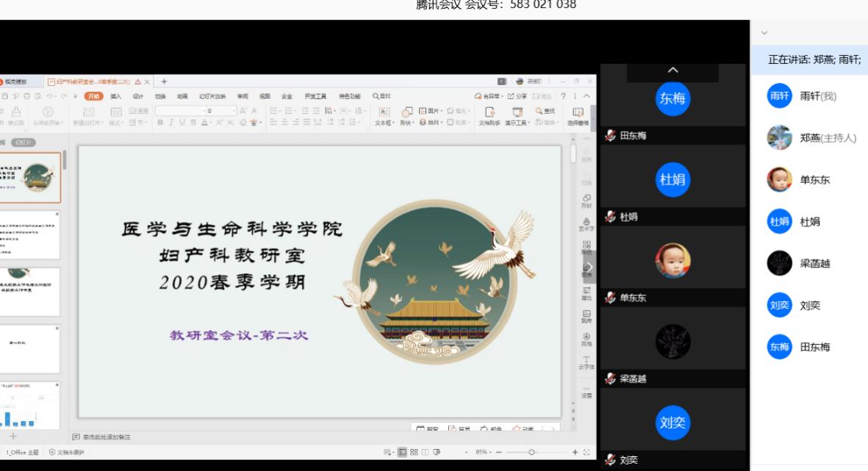Apply bold formatting in the WPS ribbon

(160, 122)
